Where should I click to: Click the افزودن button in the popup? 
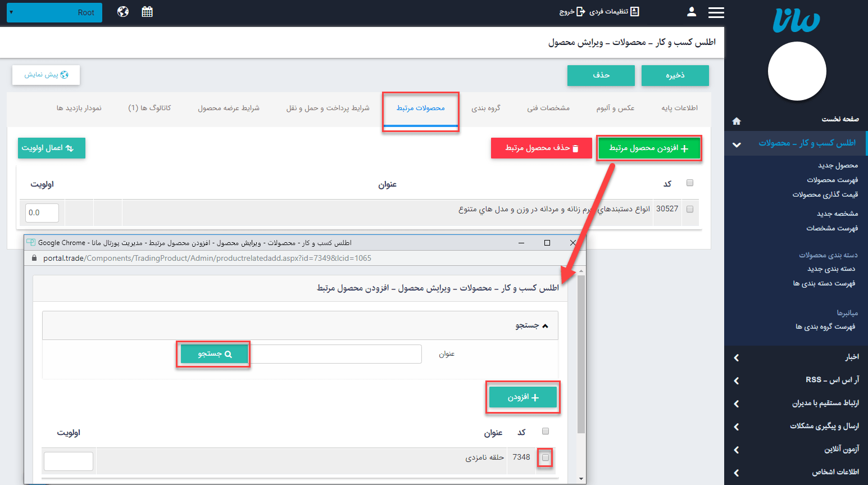click(522, 397)
